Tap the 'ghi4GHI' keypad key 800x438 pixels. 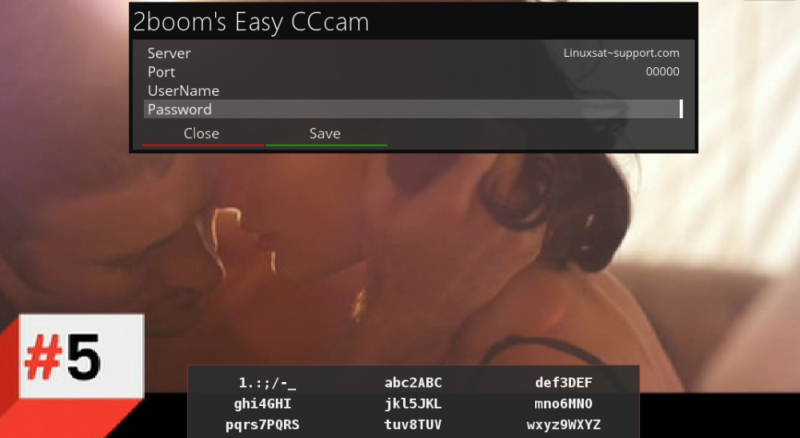pos(263,404)
